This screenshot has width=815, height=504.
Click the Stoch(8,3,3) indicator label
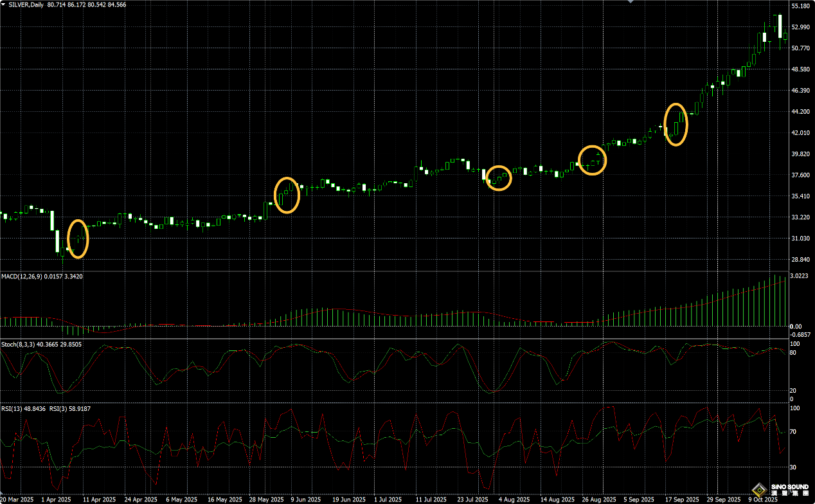(x=17, y=345)
